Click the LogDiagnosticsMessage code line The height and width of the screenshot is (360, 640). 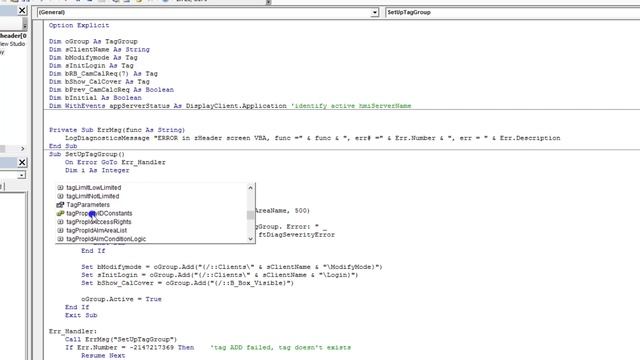(313, 138)
